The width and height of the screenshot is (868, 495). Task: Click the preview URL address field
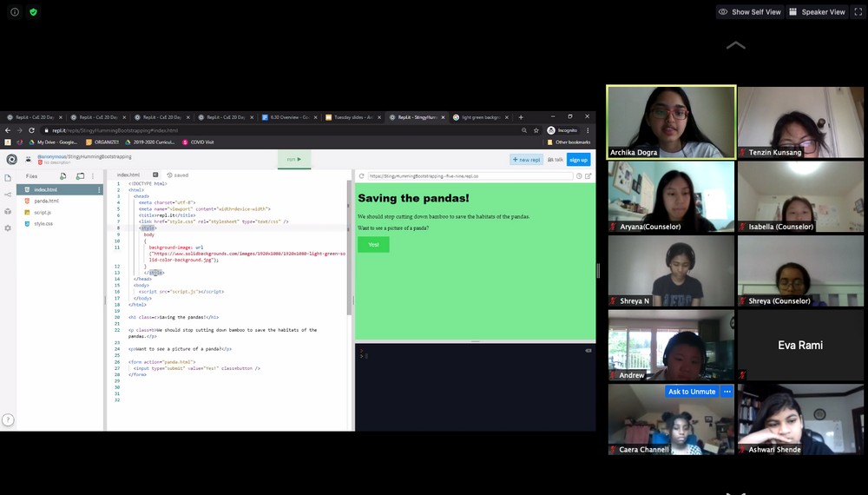coord(469,175)
